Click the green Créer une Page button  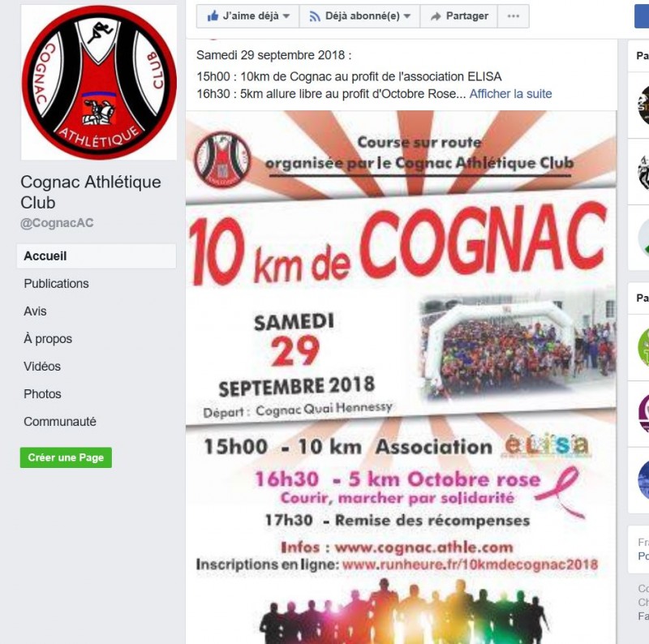pyautogui.click(x=66, y=457)
